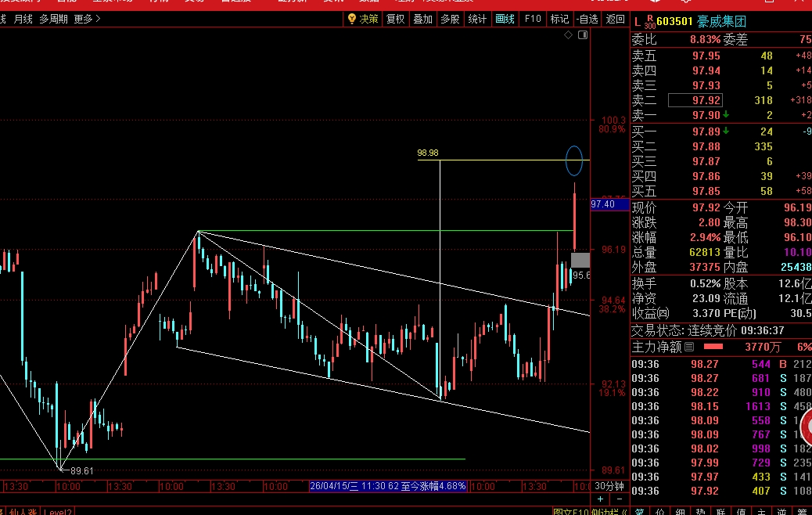
Task: Open the 多股 multi-stock view
Action: [450, 19]
